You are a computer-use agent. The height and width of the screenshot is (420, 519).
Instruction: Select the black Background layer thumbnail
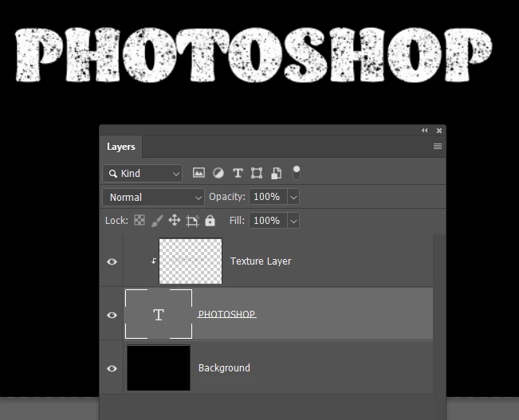[x=159, y=367]
